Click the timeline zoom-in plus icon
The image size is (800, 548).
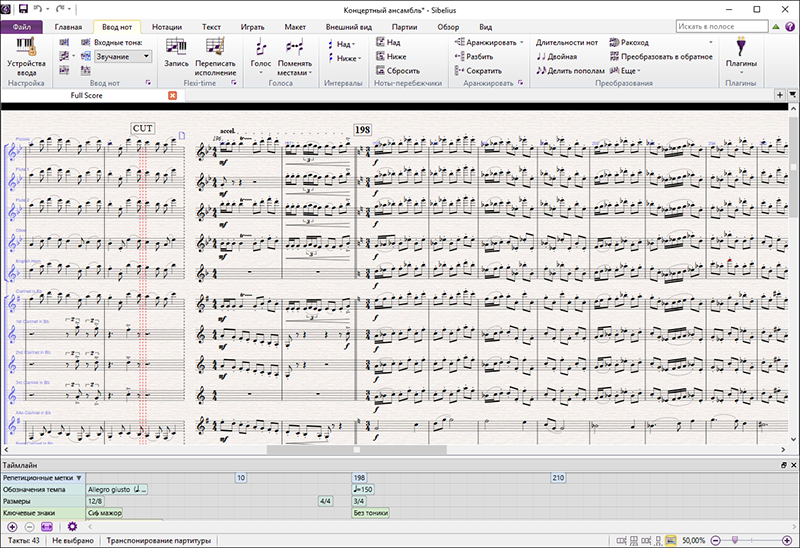click(x=12, y=527)
